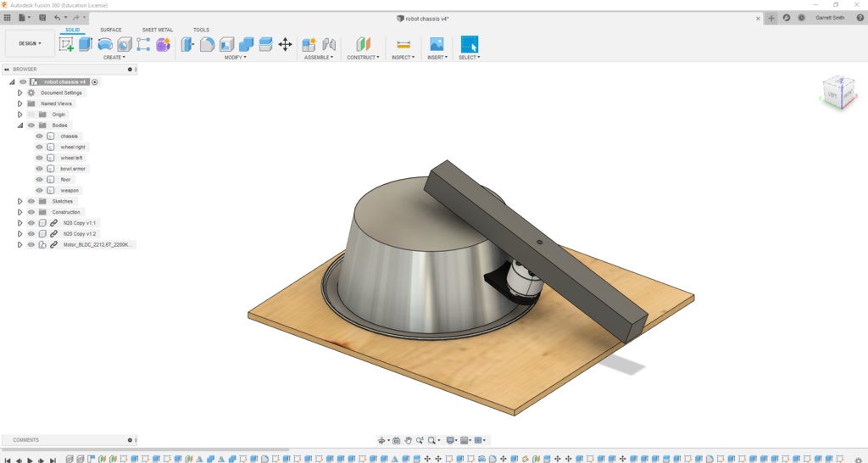The image size is (868, 463).
Task: Open the Create Form tool icon
Action: 163,44
